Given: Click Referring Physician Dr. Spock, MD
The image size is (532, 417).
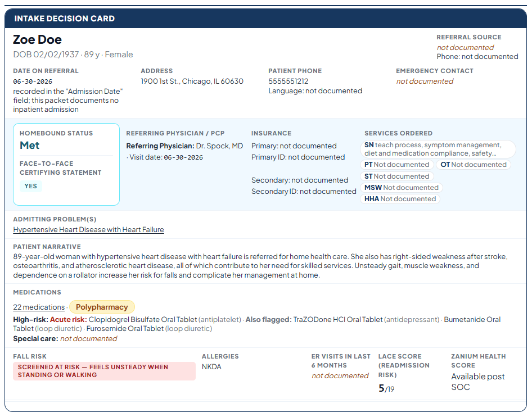Looking at the screenshot, I should (x=184, y=146).
